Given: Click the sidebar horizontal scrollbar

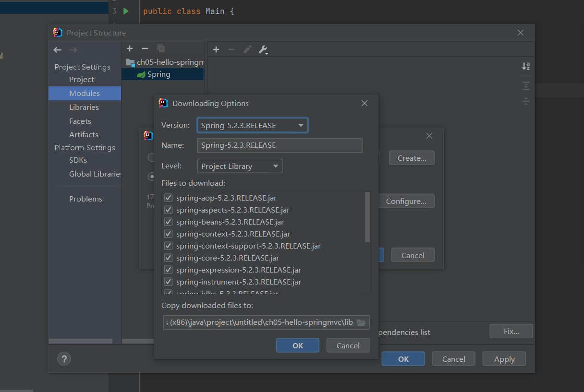Looking at the screenshot, I should coord(81,341).
